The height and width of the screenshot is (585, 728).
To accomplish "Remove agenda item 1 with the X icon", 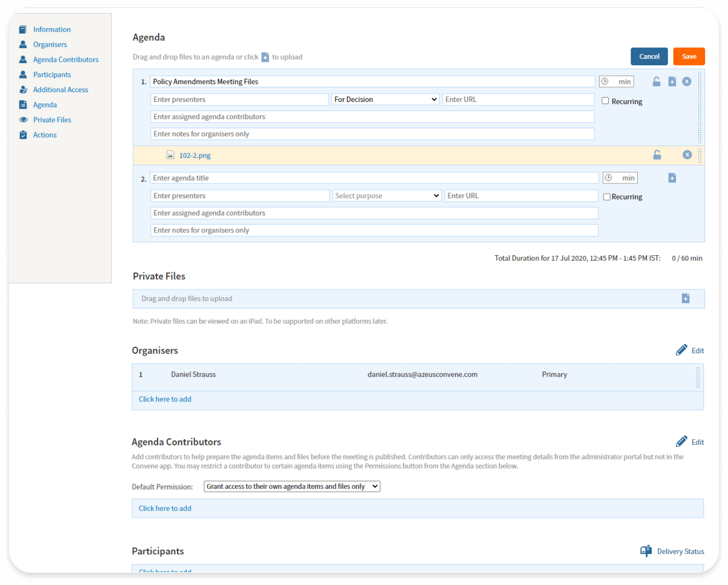I will (x=687, y=82).
